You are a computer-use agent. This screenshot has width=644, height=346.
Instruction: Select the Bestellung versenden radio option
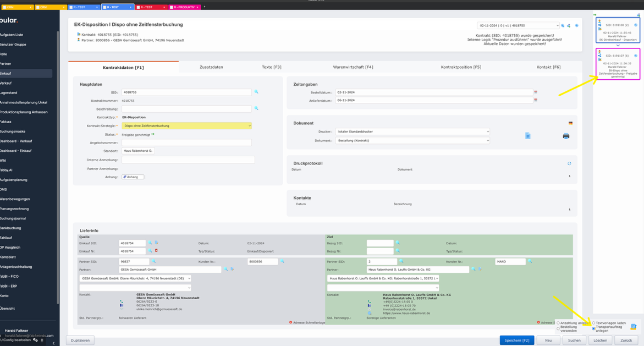coord(558,329)
